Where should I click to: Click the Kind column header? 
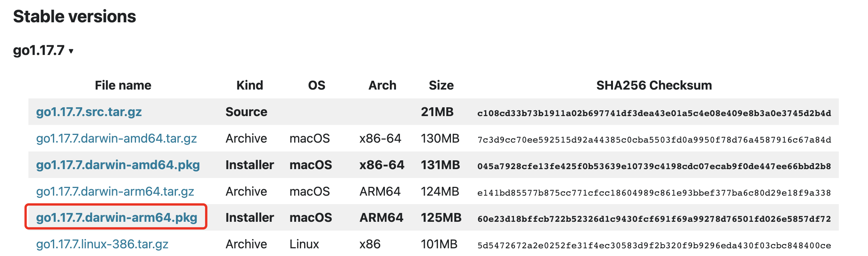tap(250, 85)
